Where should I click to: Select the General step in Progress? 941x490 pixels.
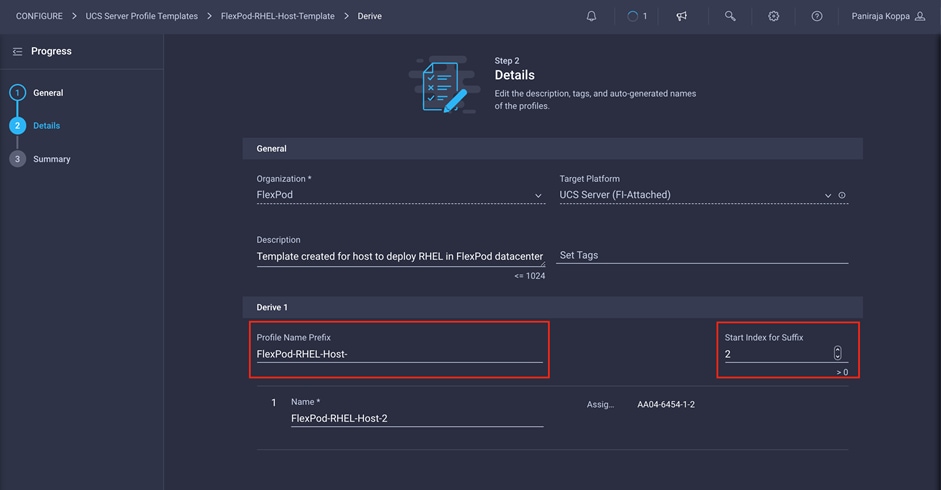click(48, 92)
